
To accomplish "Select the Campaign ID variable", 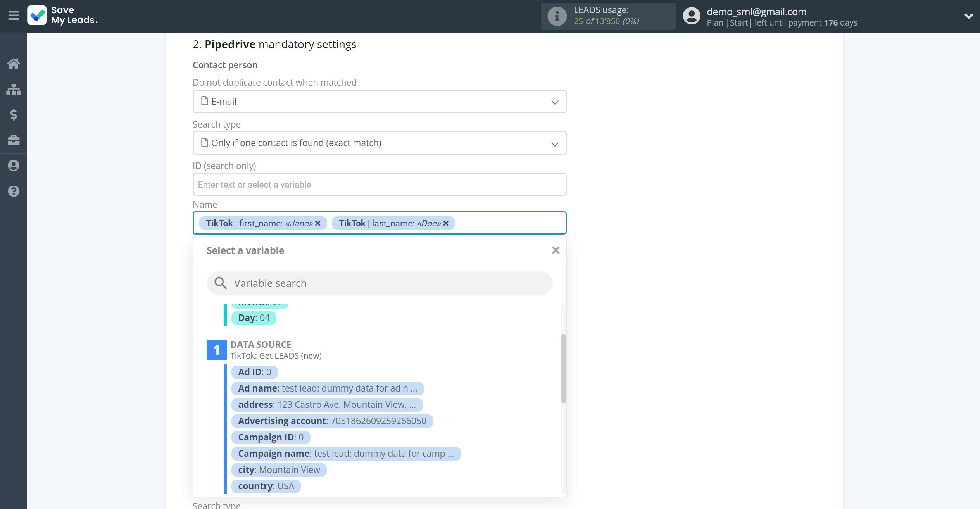I will (271, 437).
